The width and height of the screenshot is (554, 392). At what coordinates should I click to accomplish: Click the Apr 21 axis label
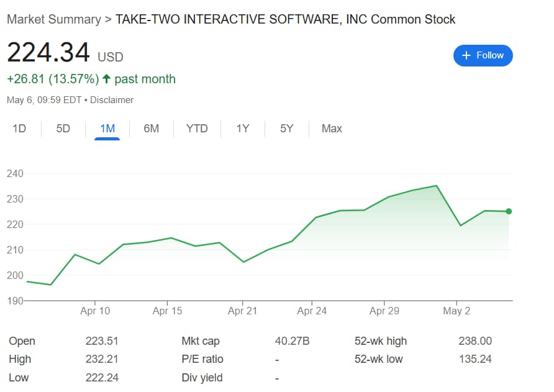[242, 311]
